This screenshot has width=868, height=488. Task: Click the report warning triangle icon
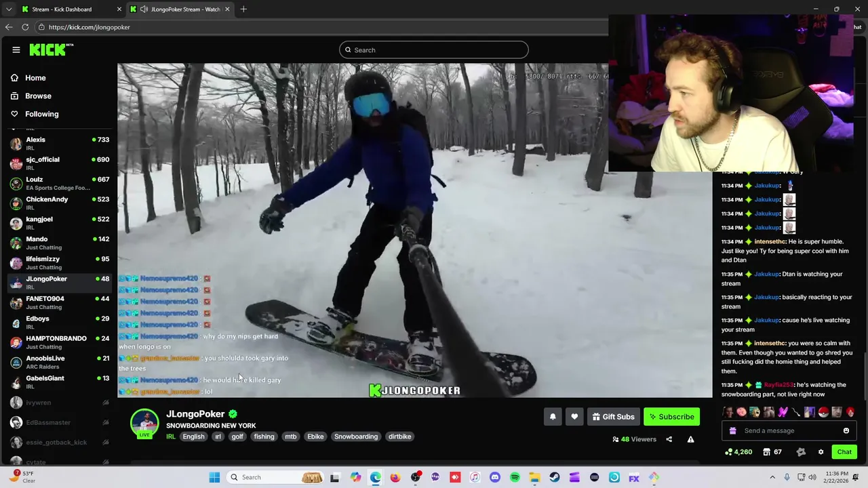pyautogui.click(x=690, y=439)
